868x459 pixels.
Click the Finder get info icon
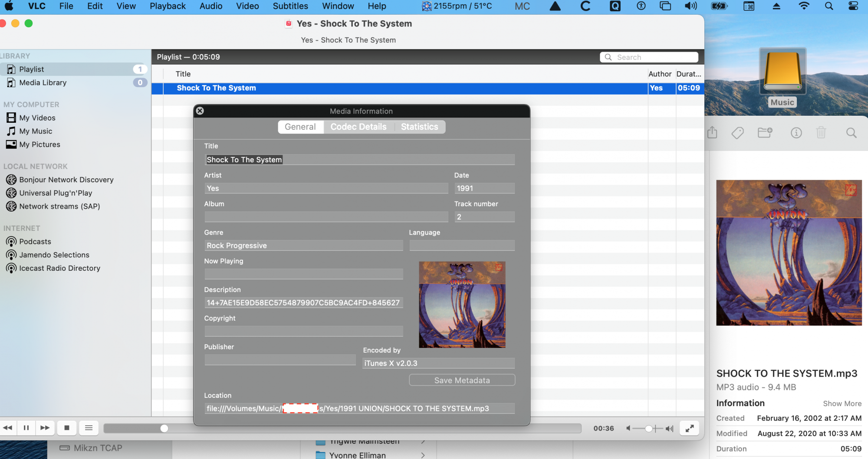[796, 132]
